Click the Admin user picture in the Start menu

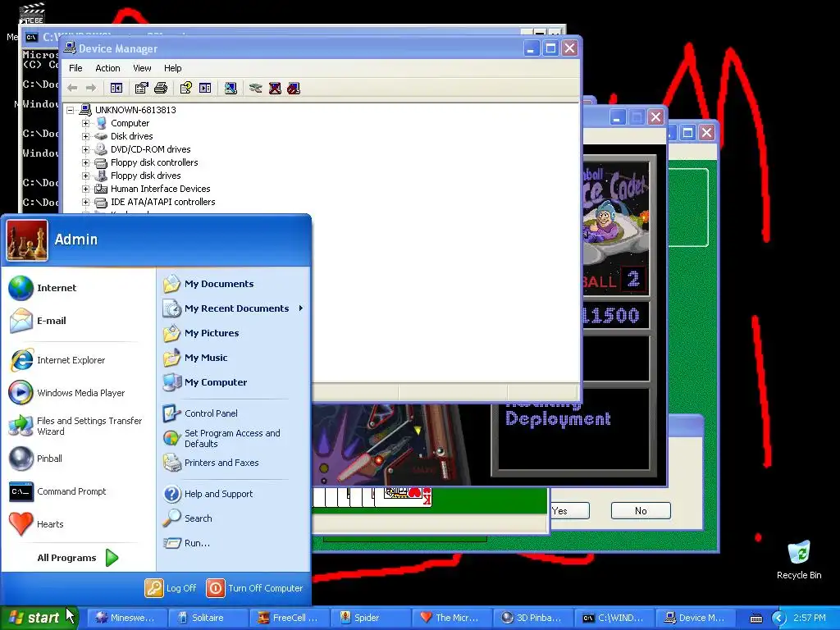(x=27, y=240)
